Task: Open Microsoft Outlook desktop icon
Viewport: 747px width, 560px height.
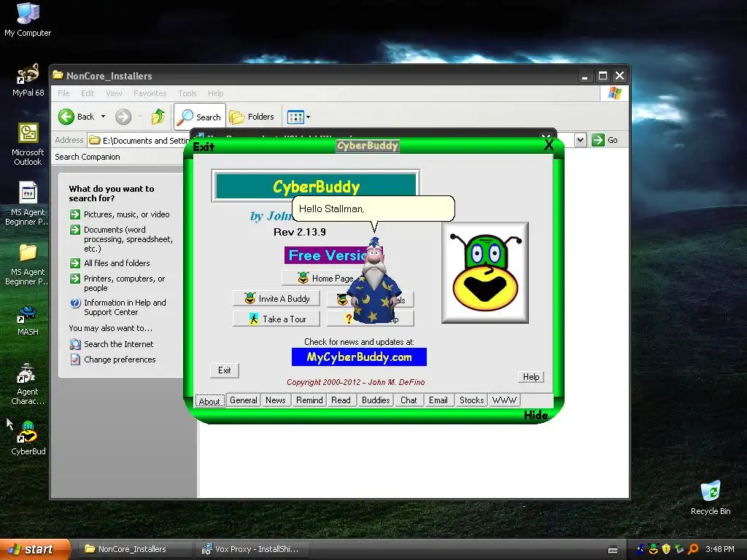Action: pos(28,144)
